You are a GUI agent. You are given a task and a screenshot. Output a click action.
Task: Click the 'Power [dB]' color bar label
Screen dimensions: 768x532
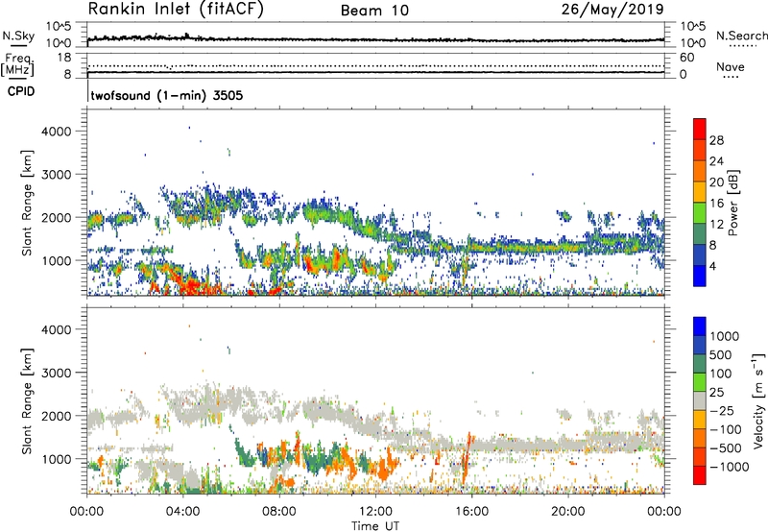click(732, 203)
